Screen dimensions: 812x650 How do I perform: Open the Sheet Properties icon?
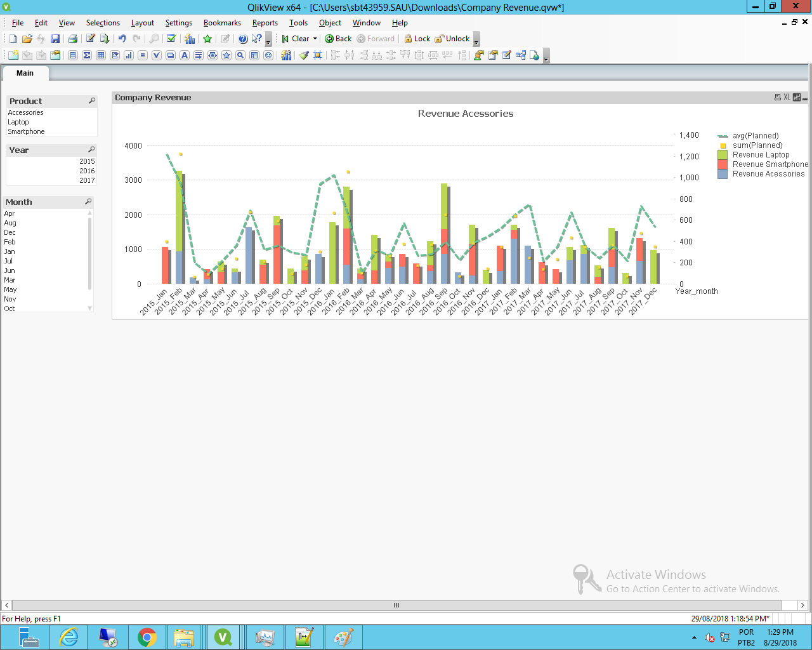point(55,55)
